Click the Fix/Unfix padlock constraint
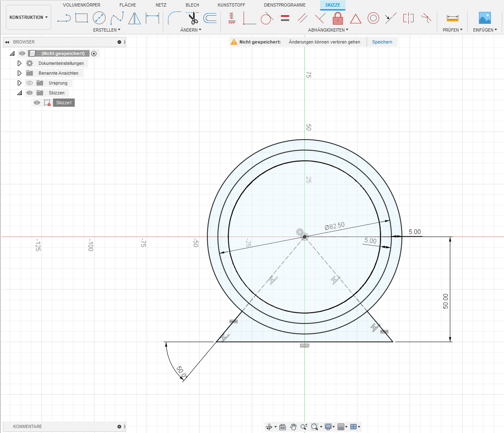Image resolution: width=504 pixels, height=433 pixels. [x=338, y=18]
